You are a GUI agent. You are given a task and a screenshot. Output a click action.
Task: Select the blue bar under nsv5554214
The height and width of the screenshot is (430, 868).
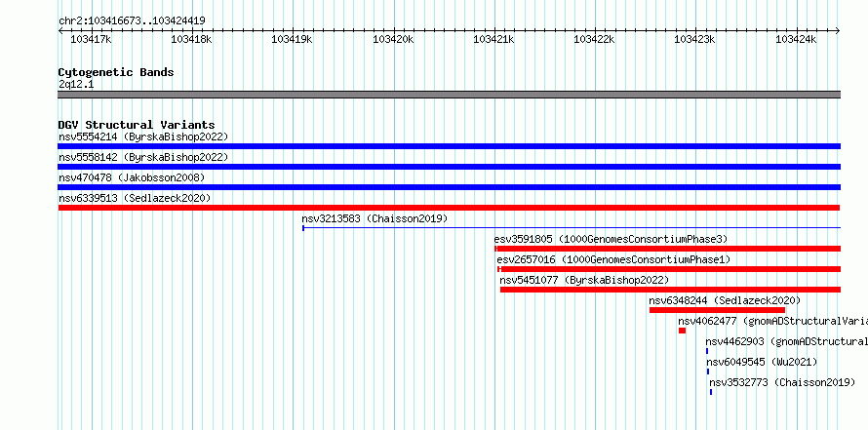(449, 146)
